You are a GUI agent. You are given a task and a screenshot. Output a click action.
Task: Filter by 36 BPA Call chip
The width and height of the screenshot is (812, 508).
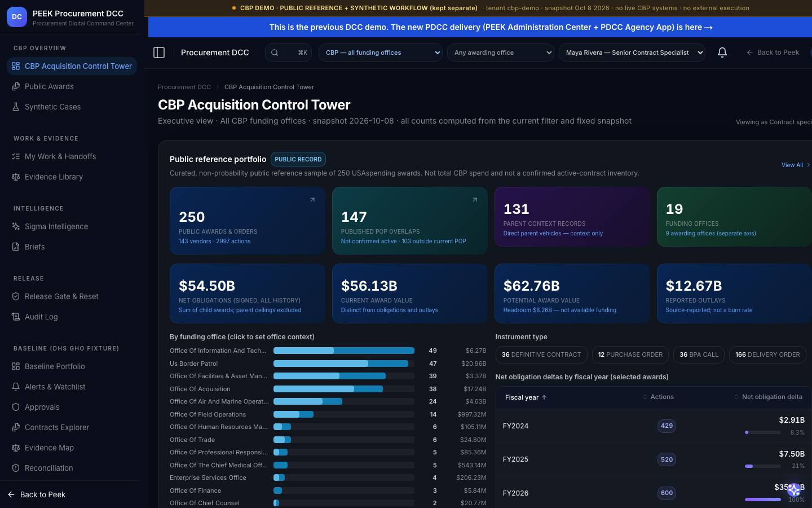pyautogui.click(x=699, y=354)
